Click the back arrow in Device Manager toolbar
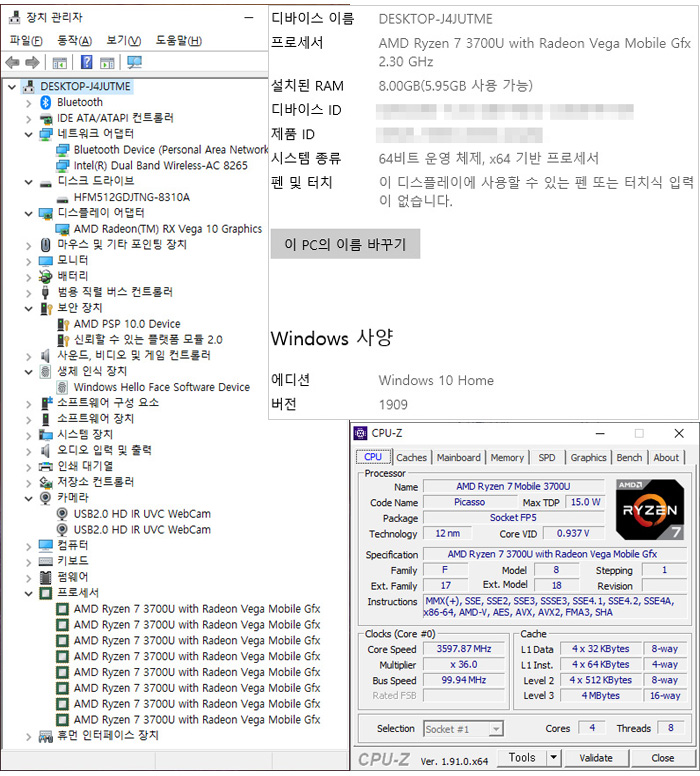 pyautogui.click(x=12, y=62)
